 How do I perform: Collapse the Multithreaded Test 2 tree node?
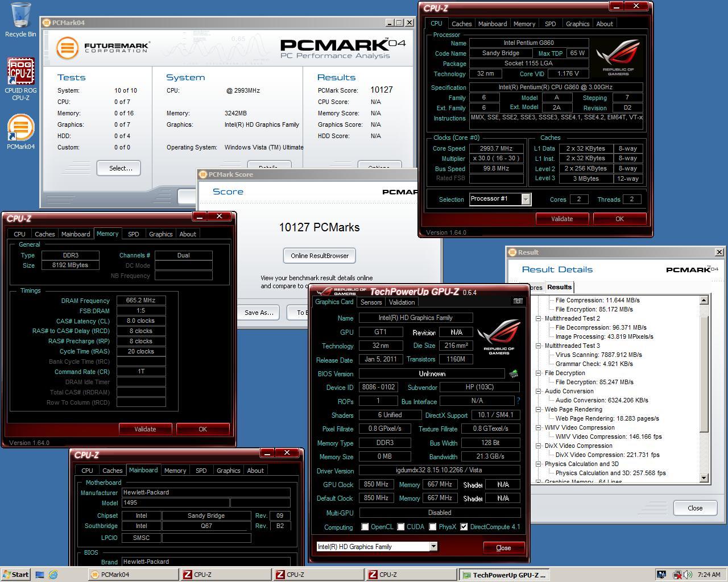(x=538, y=318)
